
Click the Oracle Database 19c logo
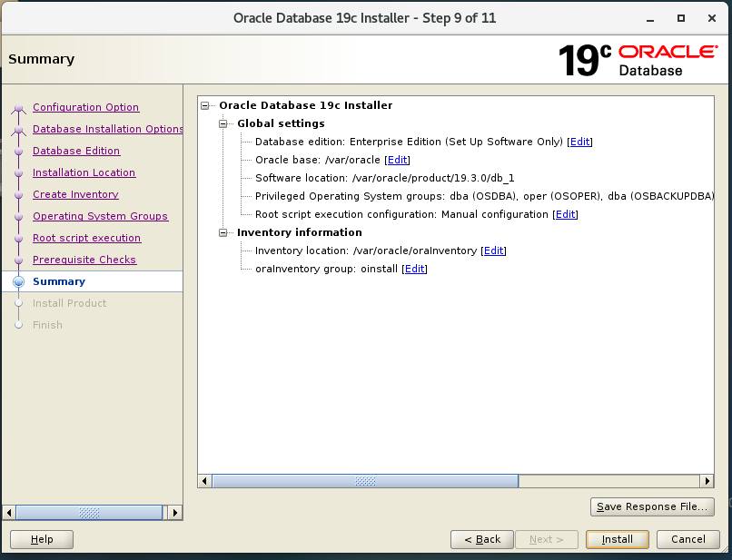[x=636, y=58]
